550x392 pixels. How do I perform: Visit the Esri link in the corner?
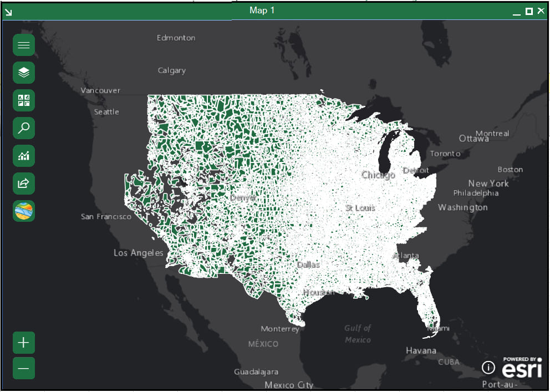coord(521,368)
